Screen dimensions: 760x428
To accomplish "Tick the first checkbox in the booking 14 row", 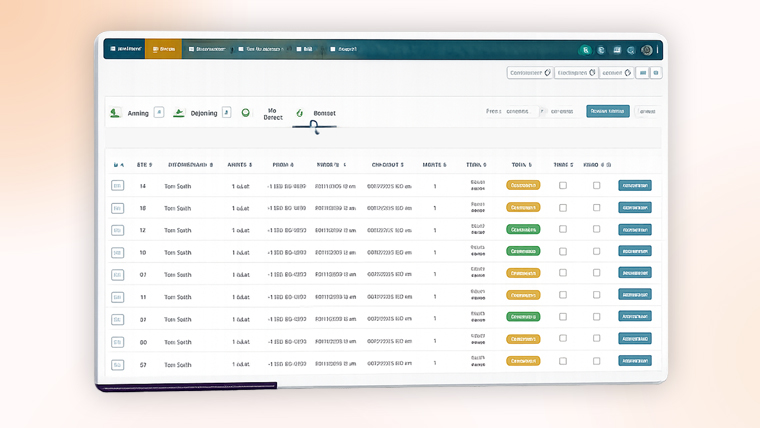I will pyautogui.click(x=563, y=186).
